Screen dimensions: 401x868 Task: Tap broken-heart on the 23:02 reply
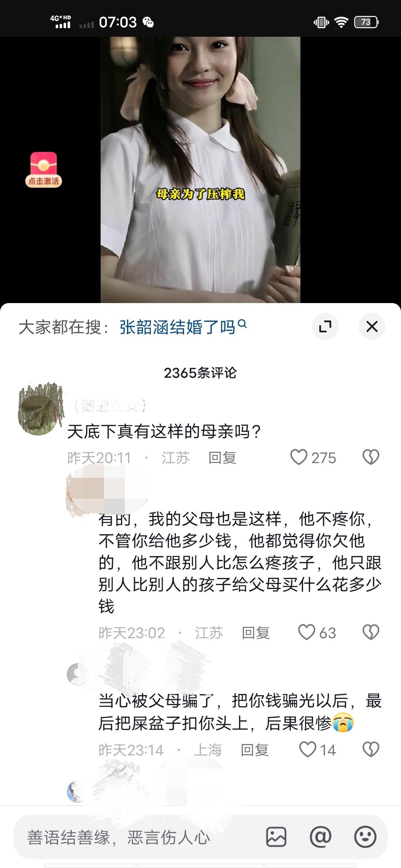371,632
